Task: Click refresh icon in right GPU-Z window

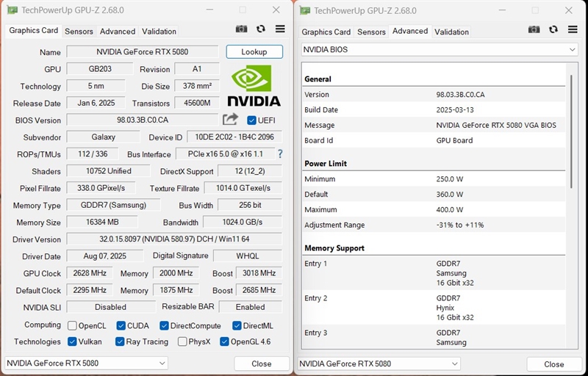Action: pyautogui.click(x=553, y=29)
